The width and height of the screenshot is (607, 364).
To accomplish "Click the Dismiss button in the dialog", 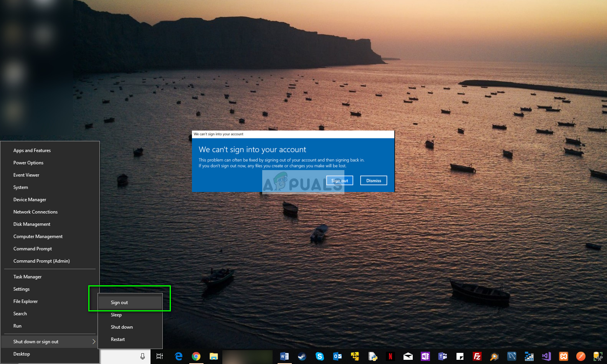I will click(374, 180).
